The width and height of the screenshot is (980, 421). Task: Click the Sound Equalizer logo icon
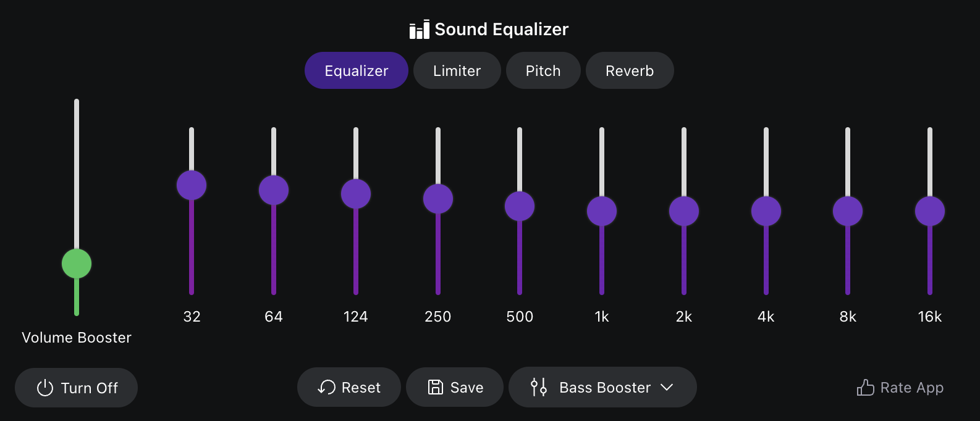click(419, 30)
